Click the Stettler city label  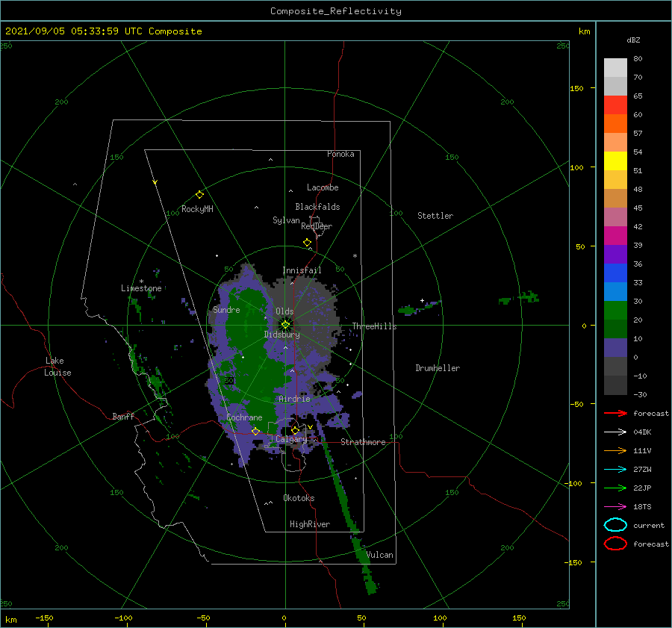pyautogui.click(x=435, y=216)
